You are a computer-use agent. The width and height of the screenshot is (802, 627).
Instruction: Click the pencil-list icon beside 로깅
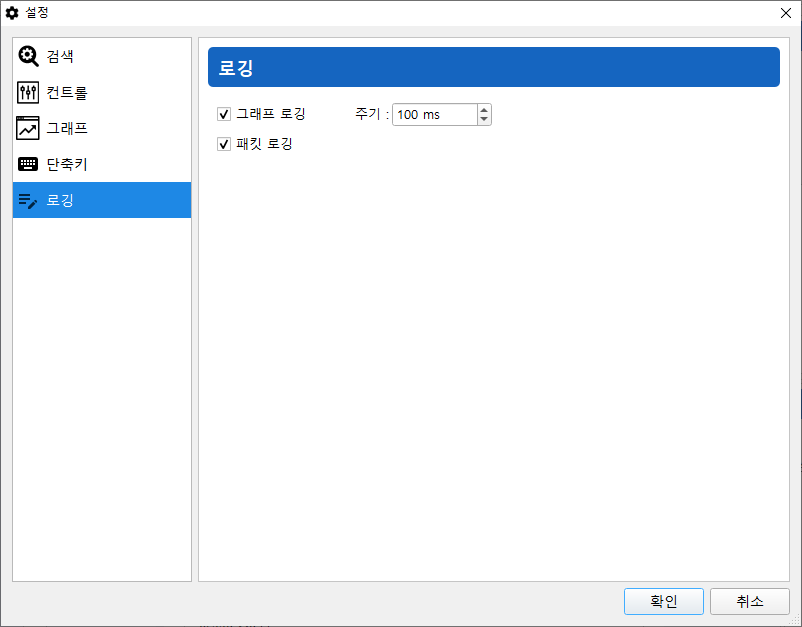28,200
